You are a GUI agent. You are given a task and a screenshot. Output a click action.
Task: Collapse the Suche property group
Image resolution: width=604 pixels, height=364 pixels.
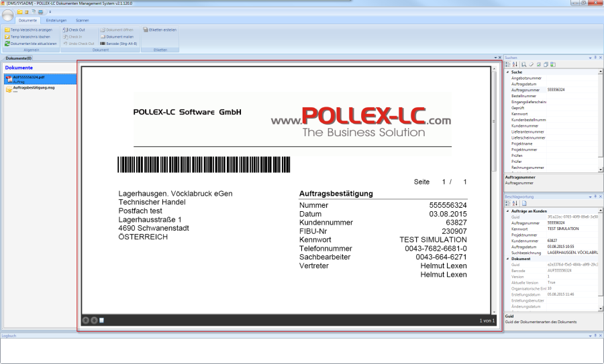point(507,72)
